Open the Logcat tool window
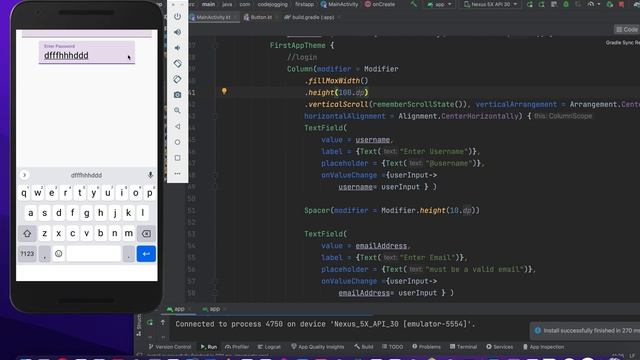Screen dimensions: 640x360 (269, 347)
